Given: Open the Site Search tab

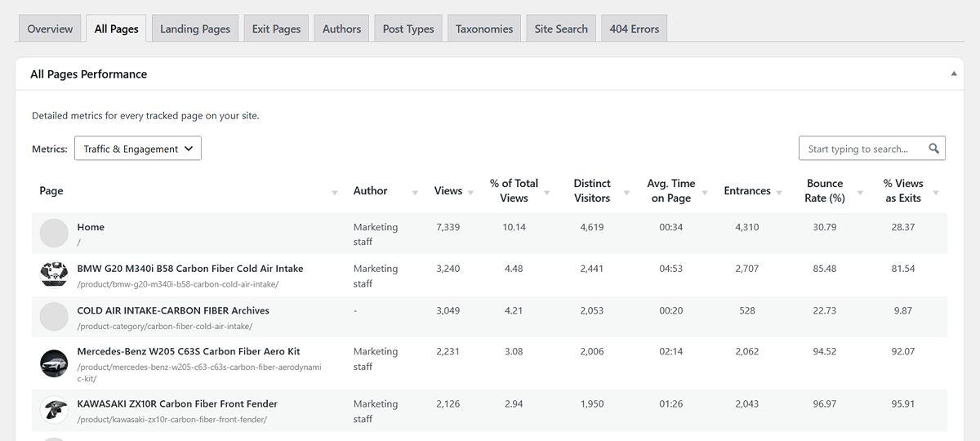Looking at the screenshot, I should [x=561, y=29].
